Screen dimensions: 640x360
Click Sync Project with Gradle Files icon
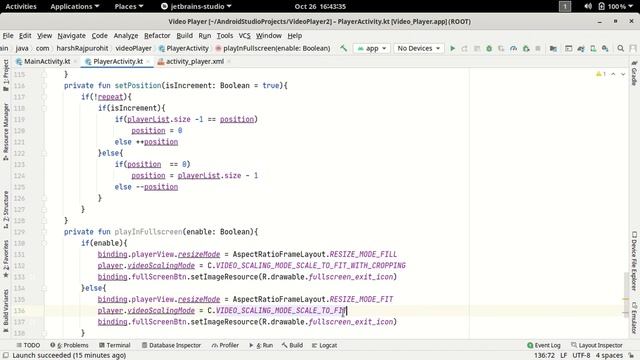coord(581,48)
